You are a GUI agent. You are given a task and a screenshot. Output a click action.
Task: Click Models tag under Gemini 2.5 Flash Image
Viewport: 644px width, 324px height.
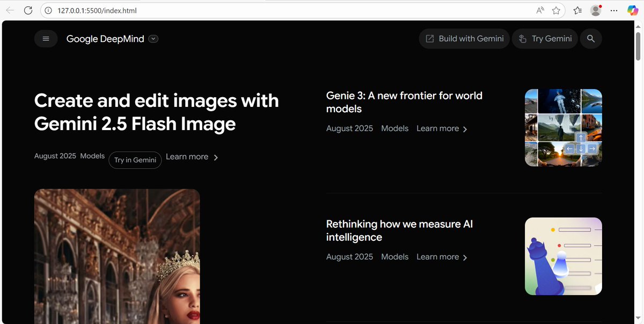click(x=92, y=156)
